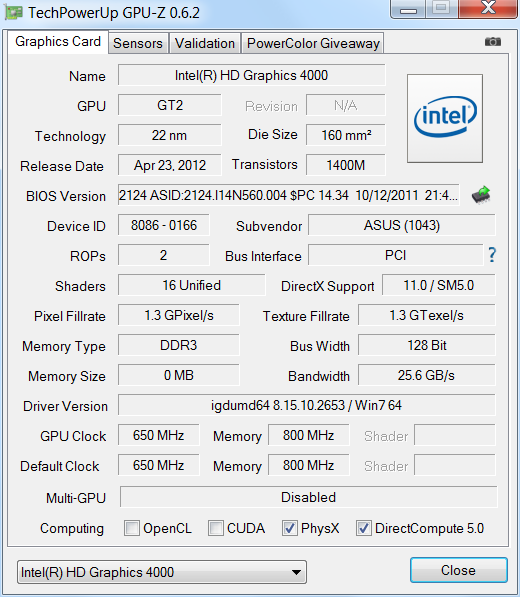
Task: Click the Bus Interface question mark
Action: [492, 255]
